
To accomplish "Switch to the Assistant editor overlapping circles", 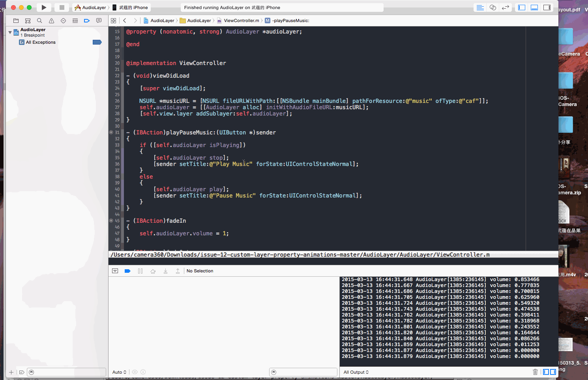I will point(492,7).
